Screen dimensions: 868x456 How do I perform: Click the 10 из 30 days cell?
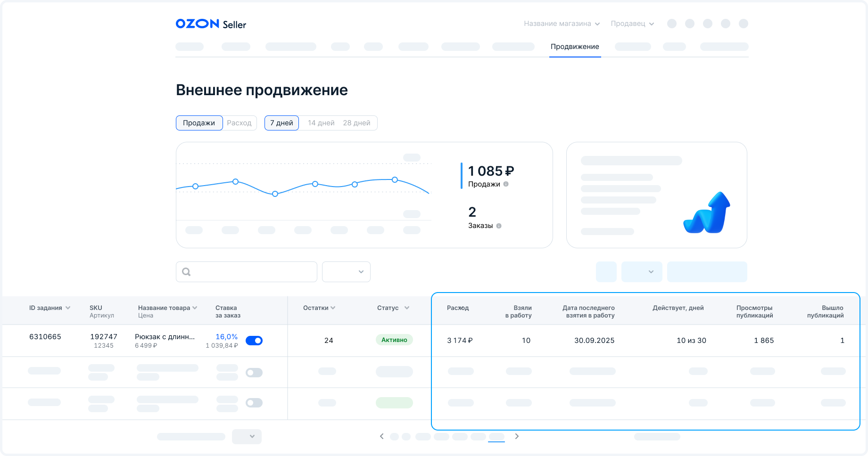pos(691,341)
